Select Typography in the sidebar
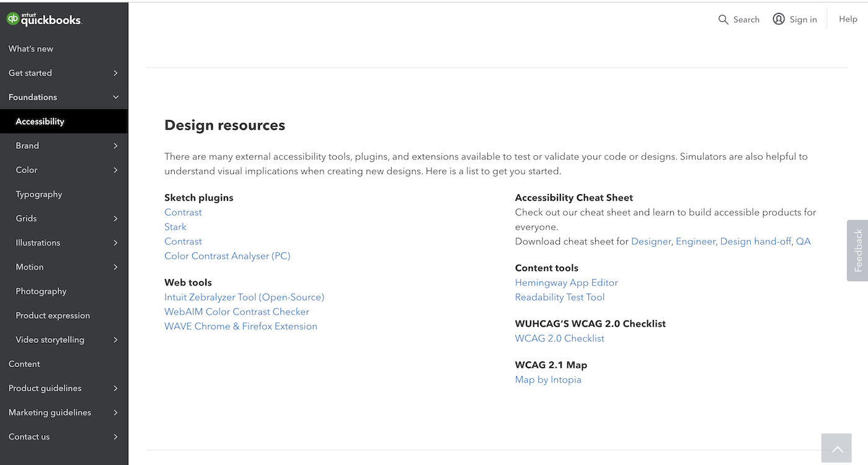The image size is (868, 465). pyautogui.click(x=39, y=194)
